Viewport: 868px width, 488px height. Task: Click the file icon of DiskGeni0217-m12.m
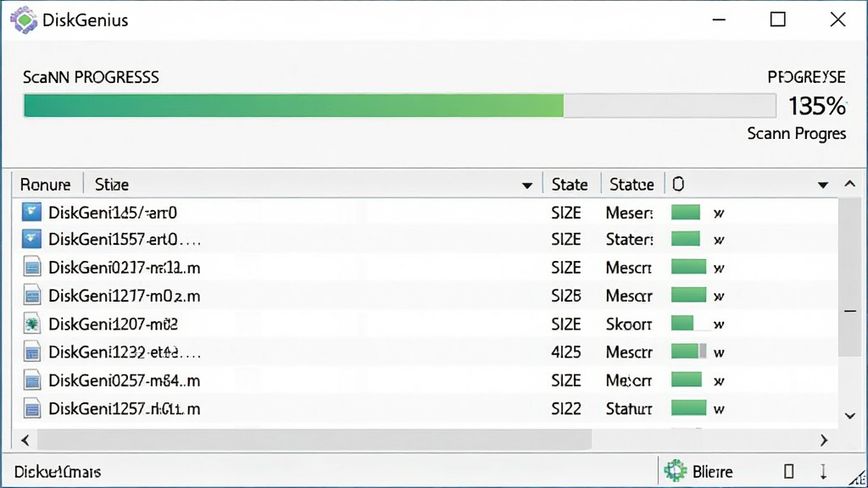click(32, 267)
